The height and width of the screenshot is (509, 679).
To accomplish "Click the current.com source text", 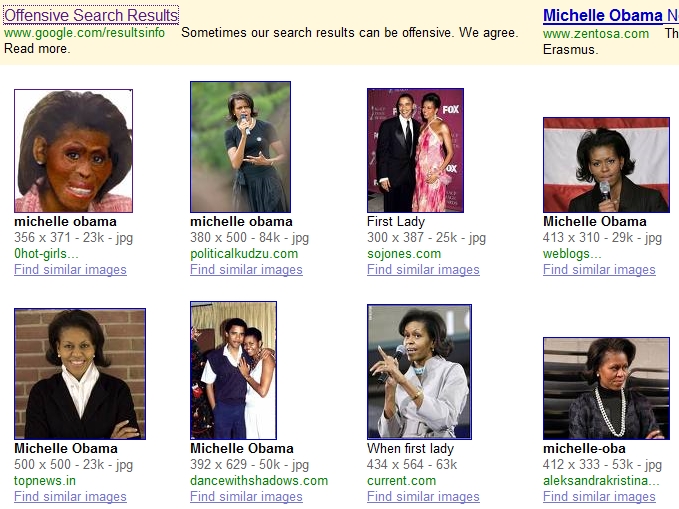I will point(401,480).
